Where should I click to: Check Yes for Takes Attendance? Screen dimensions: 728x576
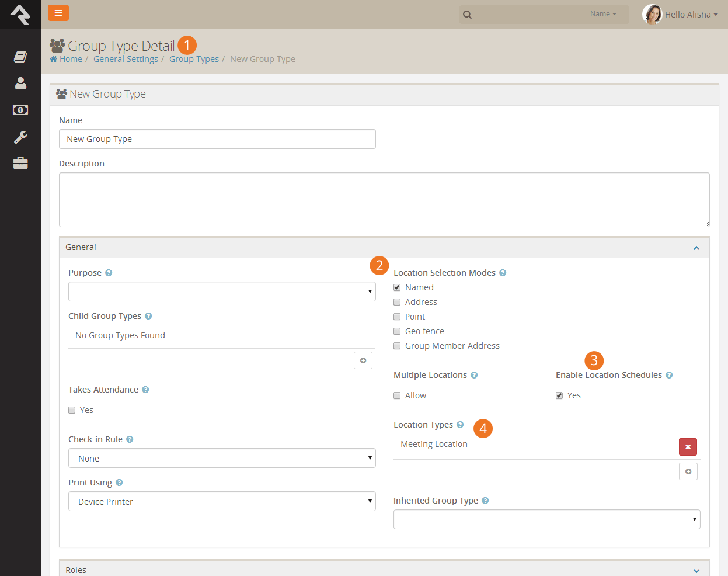click(72, 410)
